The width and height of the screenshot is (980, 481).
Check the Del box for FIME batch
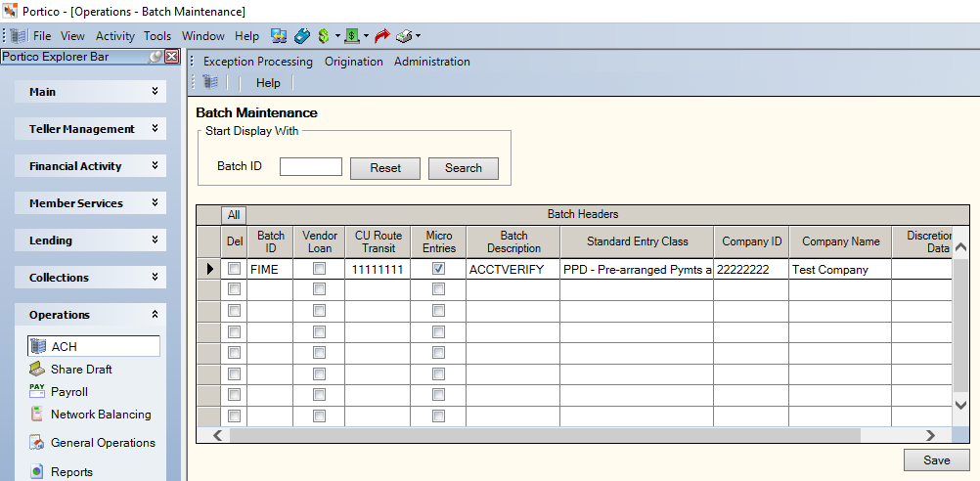click(234, 269)
